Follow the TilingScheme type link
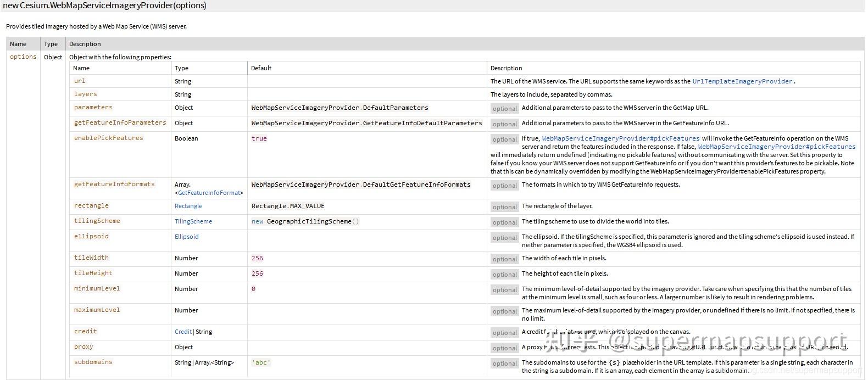Image resolution: width=868 pixels, height=380 pixels. 193,221
